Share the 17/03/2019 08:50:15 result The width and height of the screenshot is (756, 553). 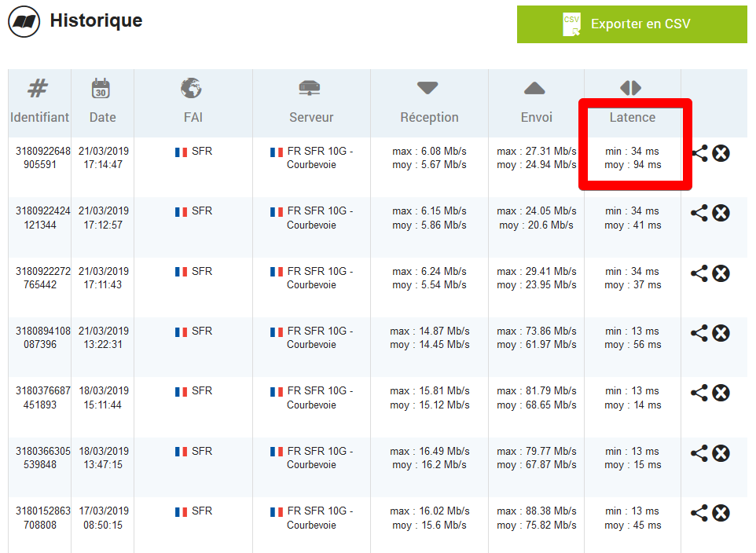click(x=699, y=513)
